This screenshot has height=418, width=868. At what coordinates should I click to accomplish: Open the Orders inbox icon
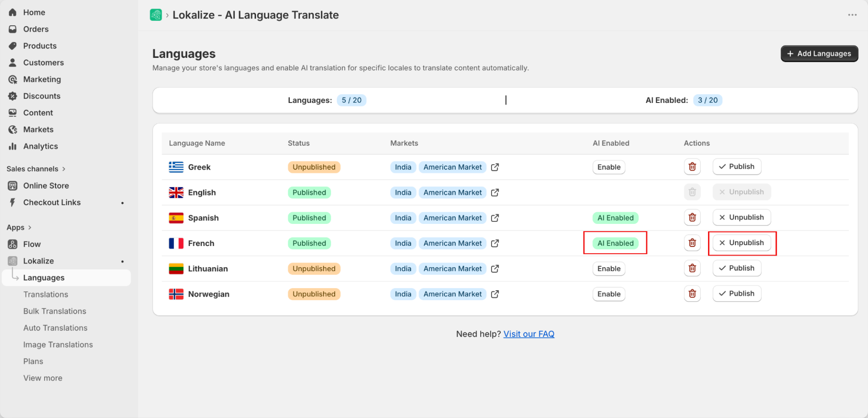(12, 29)
